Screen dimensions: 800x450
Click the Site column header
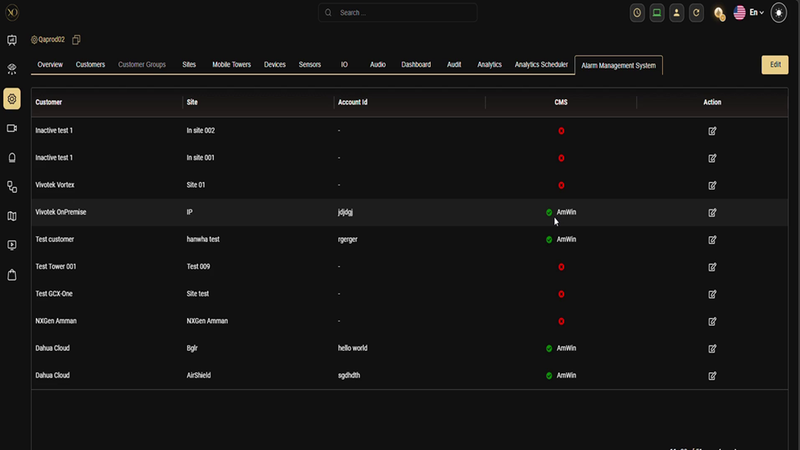[191, 102]
